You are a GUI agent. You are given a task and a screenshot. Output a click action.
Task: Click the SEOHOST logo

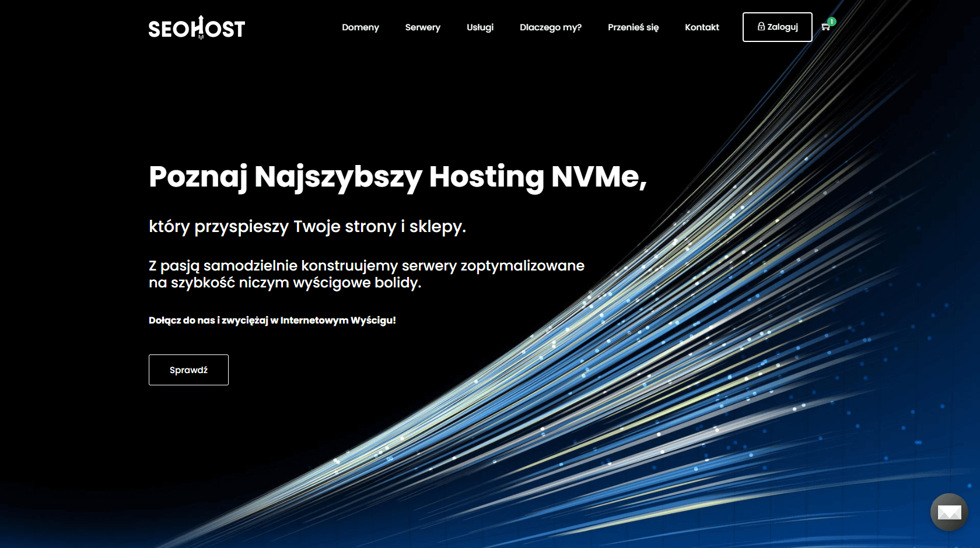(196, 27)
